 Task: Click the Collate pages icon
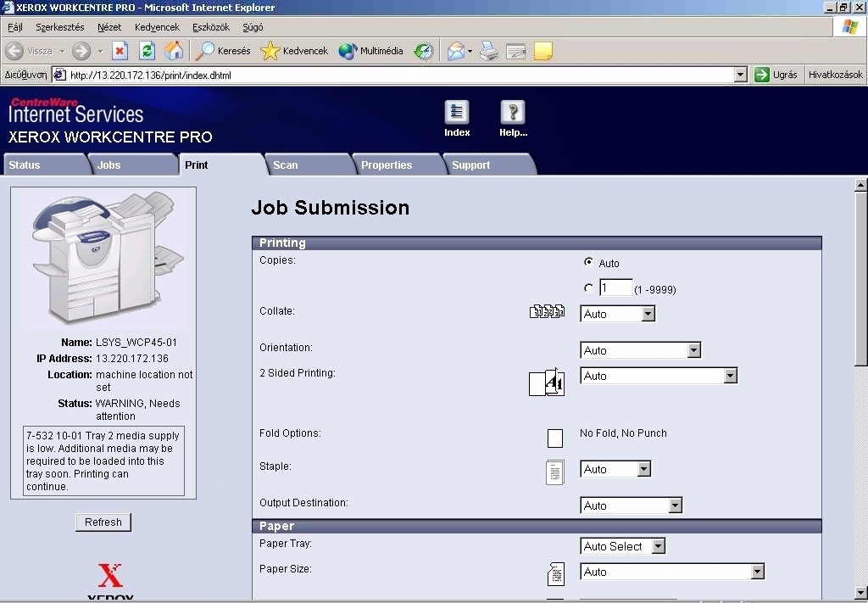click(547, 312)
